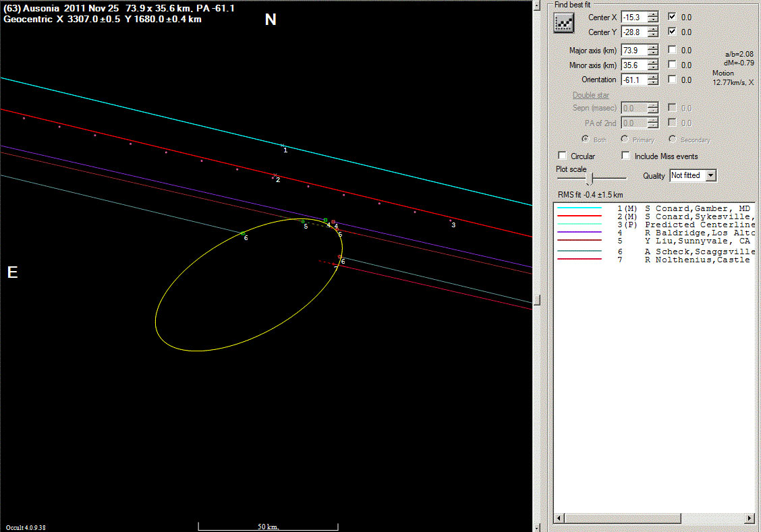Click the observer list horizontal scrollbar thumb
The height and width of the screenshot is (532, 761).
622,519
